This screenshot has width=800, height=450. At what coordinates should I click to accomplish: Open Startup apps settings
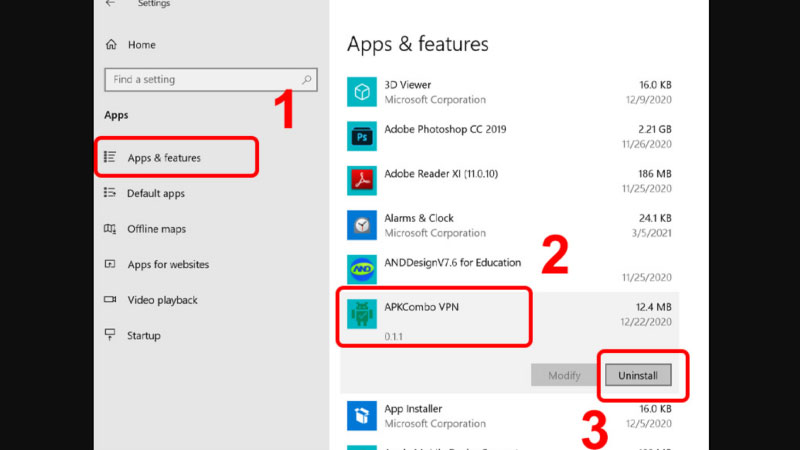(143, 336)
